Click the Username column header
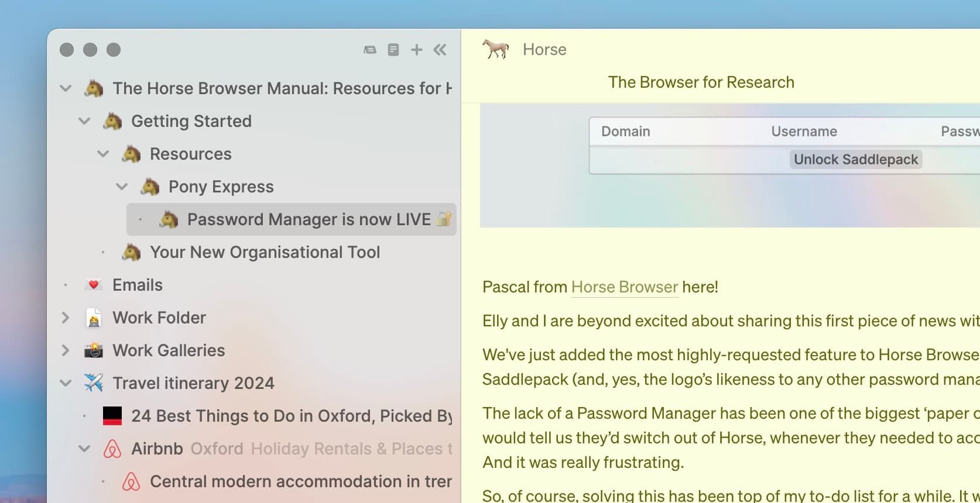Image resolution: width=980 pixels, height=503 pixels. [804, 132]
